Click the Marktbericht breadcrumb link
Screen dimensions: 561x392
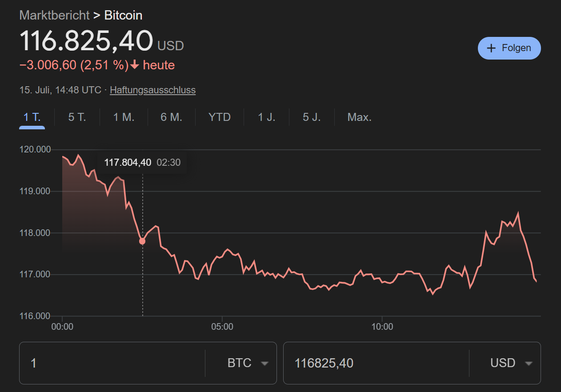click(x=55, y=15)
